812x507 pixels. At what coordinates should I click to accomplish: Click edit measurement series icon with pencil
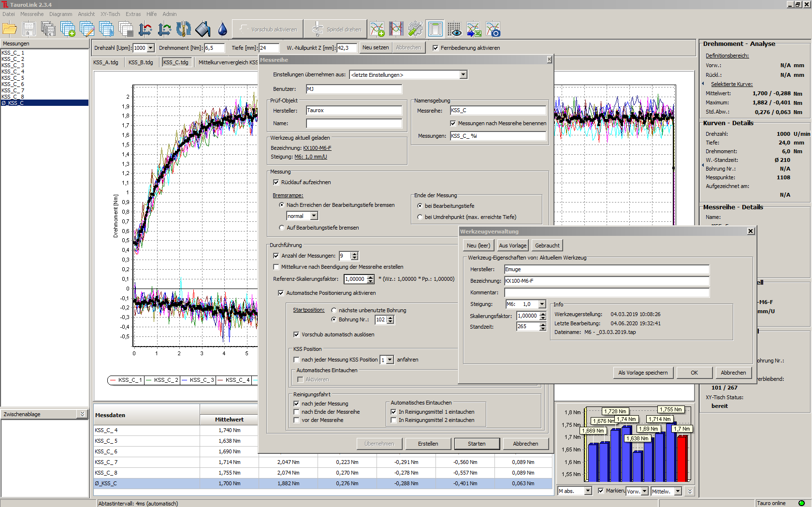[87, 29]
